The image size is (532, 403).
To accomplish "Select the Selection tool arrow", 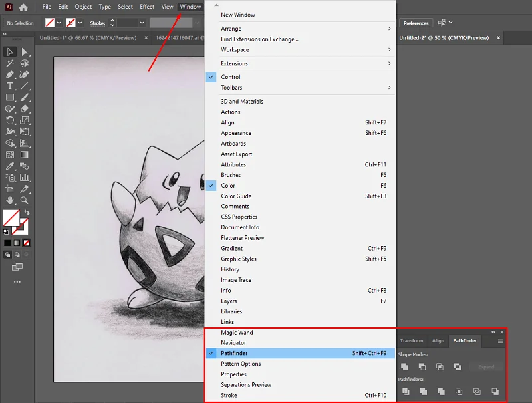I will coord(10,52).
